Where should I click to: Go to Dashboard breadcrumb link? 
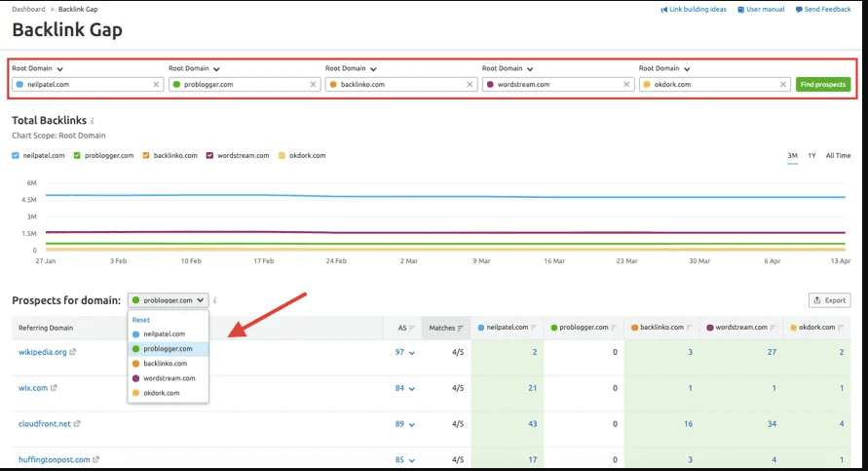pos(28,10)
